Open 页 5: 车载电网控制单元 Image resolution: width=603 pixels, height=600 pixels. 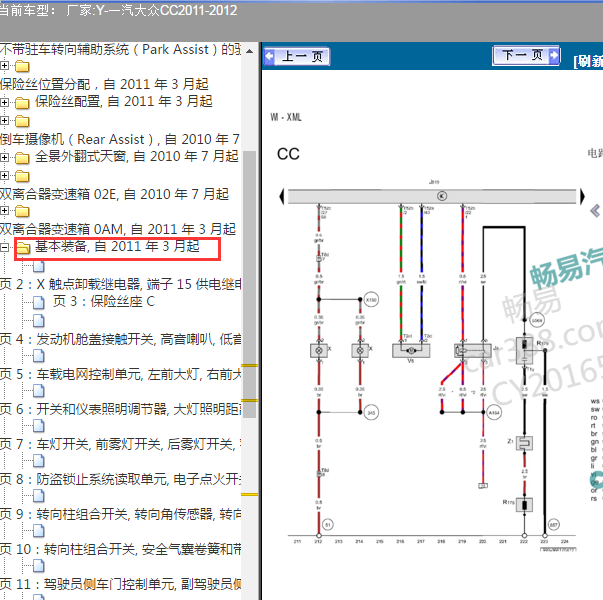coord(121,374)
